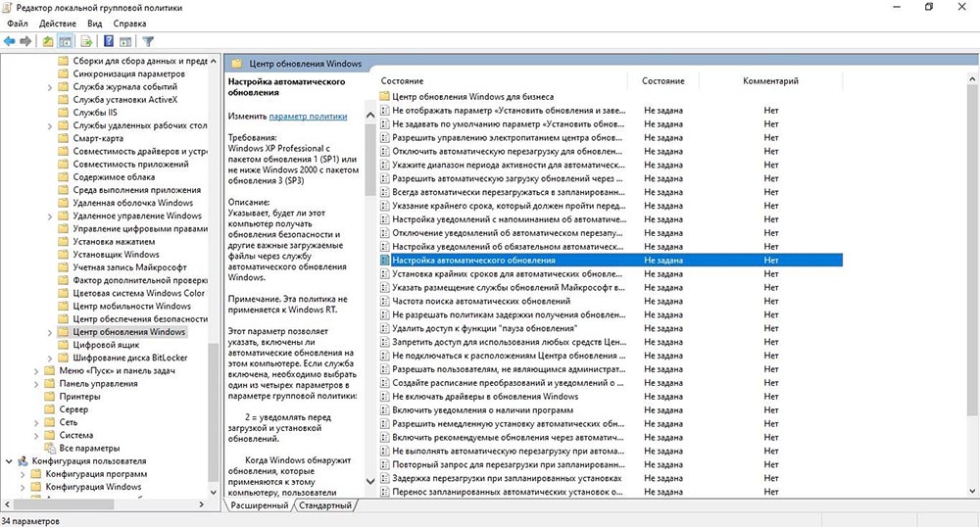The width and height of the screenshot is (980, 527).
Task: Select 'Цифровой ящик' folder in tree
Action: tap(106, 345)
